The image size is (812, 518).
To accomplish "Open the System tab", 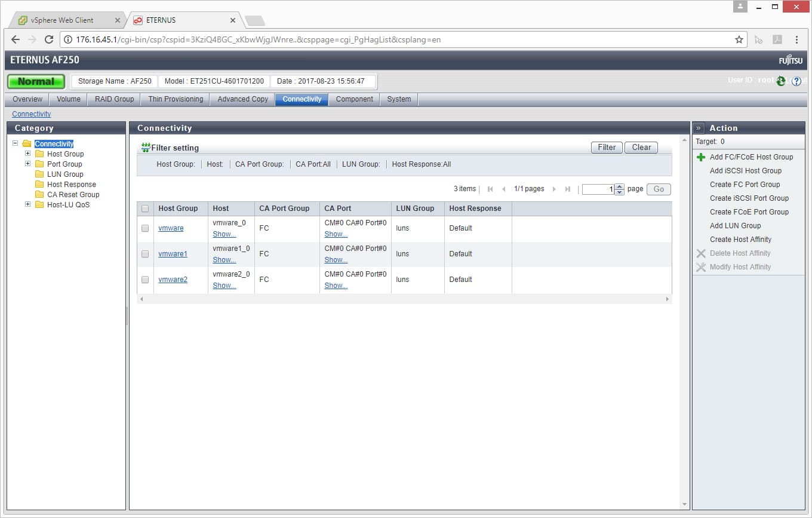I will [399, 99].
